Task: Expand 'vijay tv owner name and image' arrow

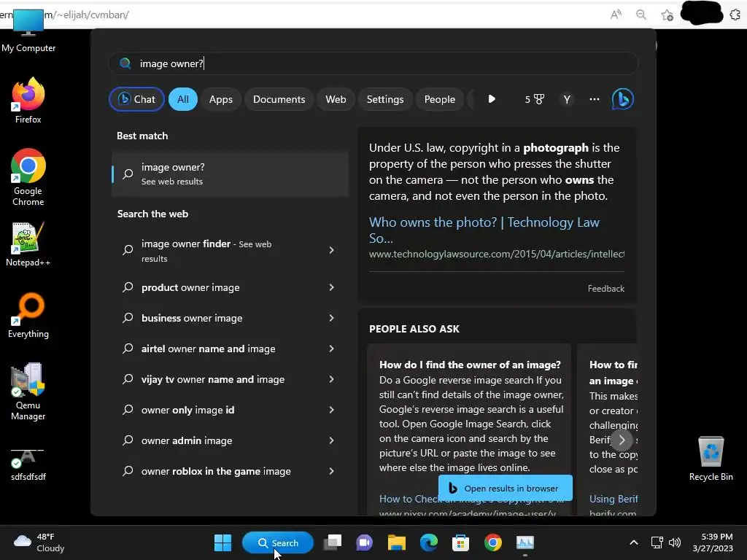Action: [332, 379]
